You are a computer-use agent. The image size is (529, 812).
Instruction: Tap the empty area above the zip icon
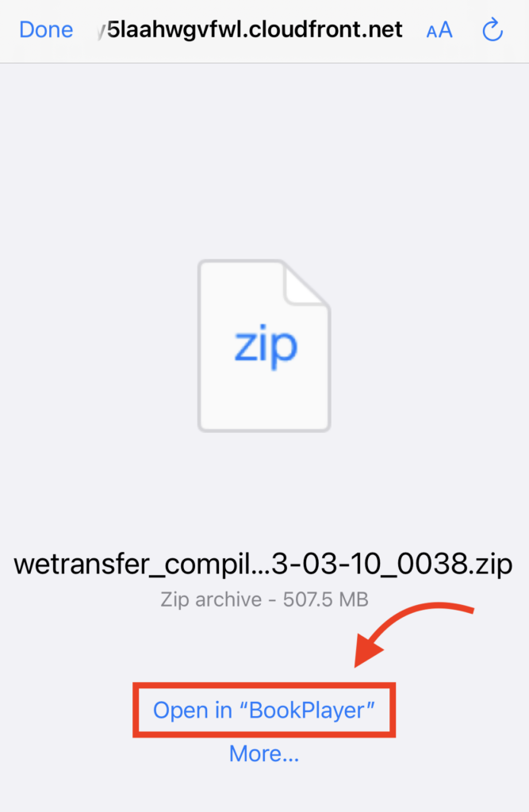[x=264, y=160]
